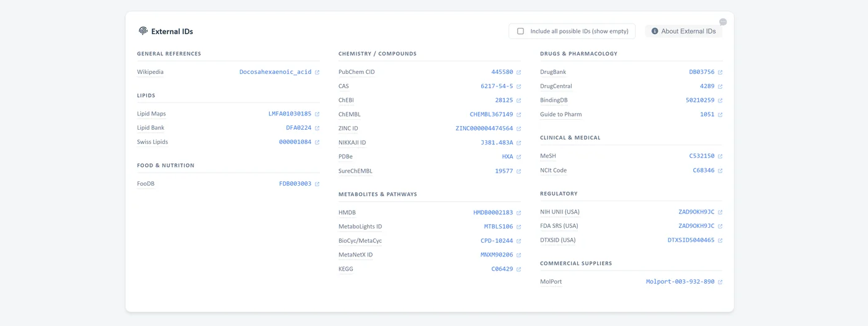Click external-link icon next to DFA0224

[x=317, y=129]
